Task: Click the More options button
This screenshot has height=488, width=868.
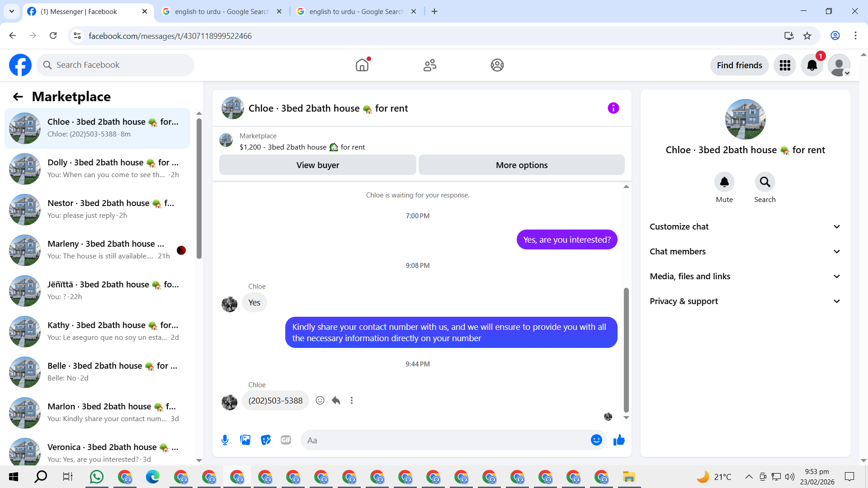Action: [521, 165]
